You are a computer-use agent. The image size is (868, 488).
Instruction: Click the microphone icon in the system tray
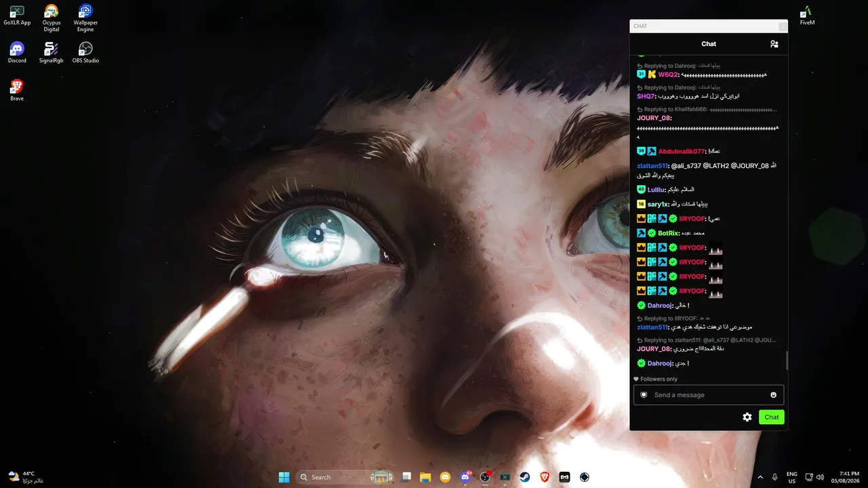[774, 477]
